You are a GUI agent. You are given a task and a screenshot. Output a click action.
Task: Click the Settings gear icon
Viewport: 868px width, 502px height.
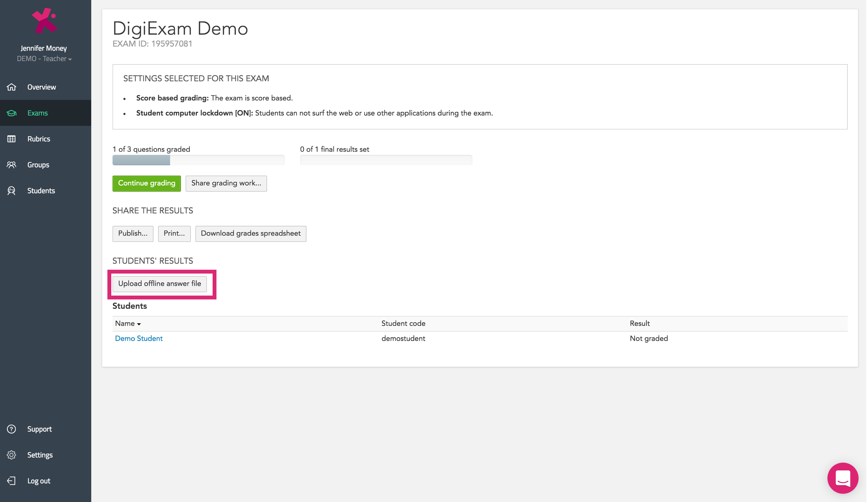click(x=11, y=455)
